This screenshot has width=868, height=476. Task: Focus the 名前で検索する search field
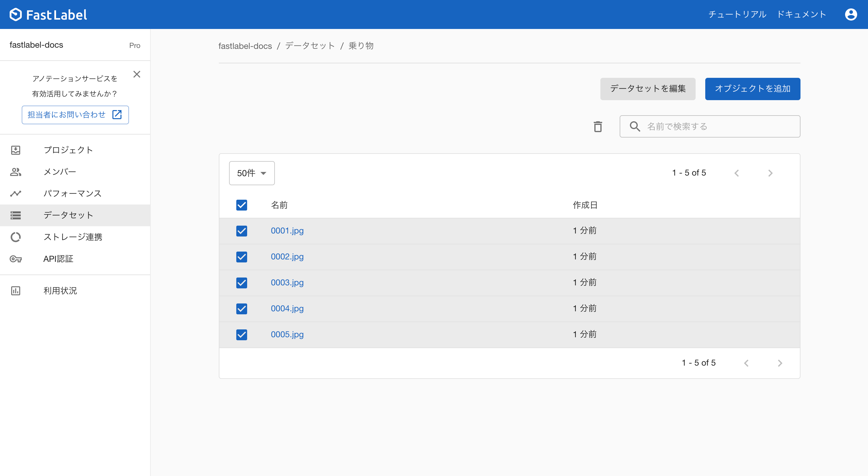pos(710,126)
